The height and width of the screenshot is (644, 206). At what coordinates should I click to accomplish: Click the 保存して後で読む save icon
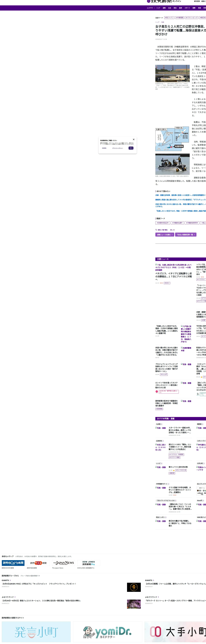pyautogui.click(x=156, y=230)
